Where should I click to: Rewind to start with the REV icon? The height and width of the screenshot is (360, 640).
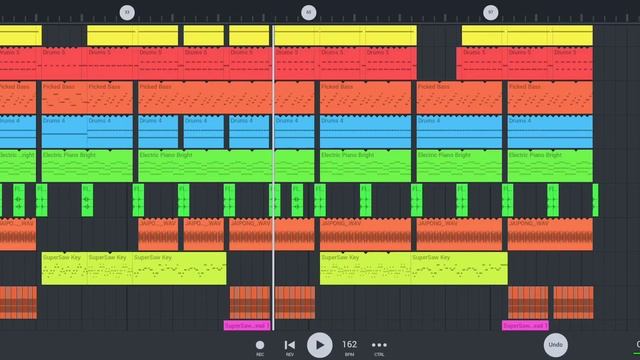[289, 348]
